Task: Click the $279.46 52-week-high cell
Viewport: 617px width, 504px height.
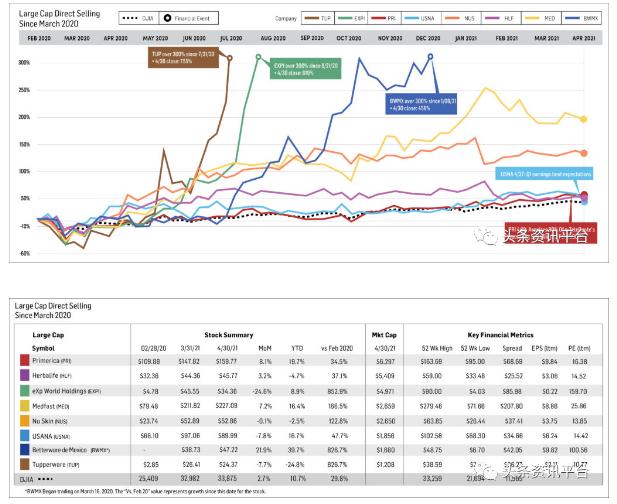Action: (x=431, y=406)
